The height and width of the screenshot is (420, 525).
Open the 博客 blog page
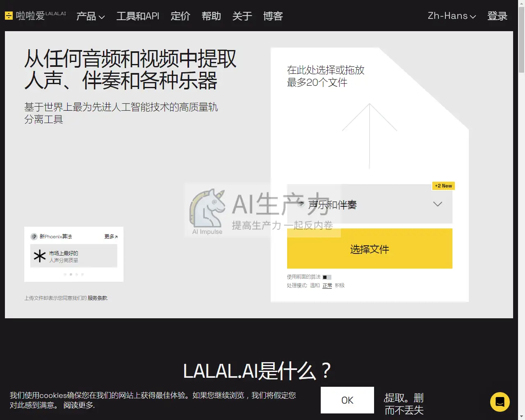point(273,16)
